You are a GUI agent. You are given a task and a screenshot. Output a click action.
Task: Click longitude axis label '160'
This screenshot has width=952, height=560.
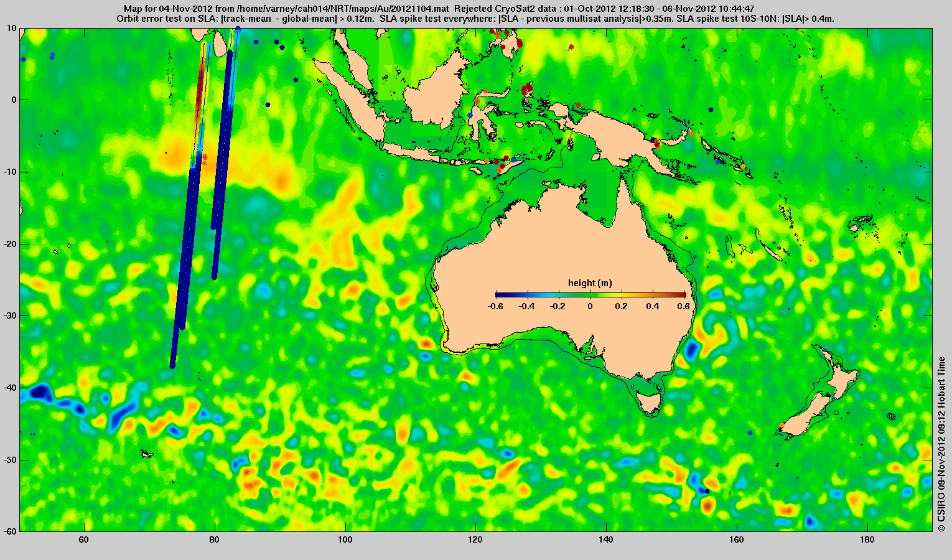click(x=736, y=540)
